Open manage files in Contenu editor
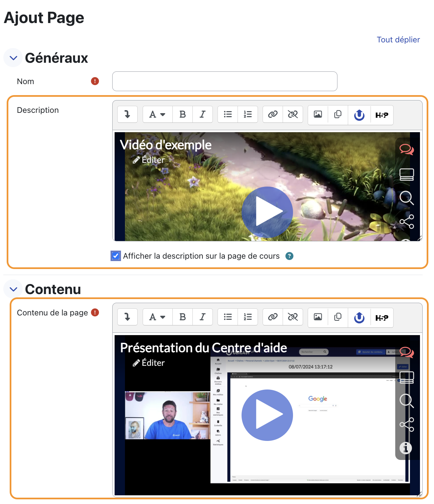434x504 pixels. click(338, 317)
